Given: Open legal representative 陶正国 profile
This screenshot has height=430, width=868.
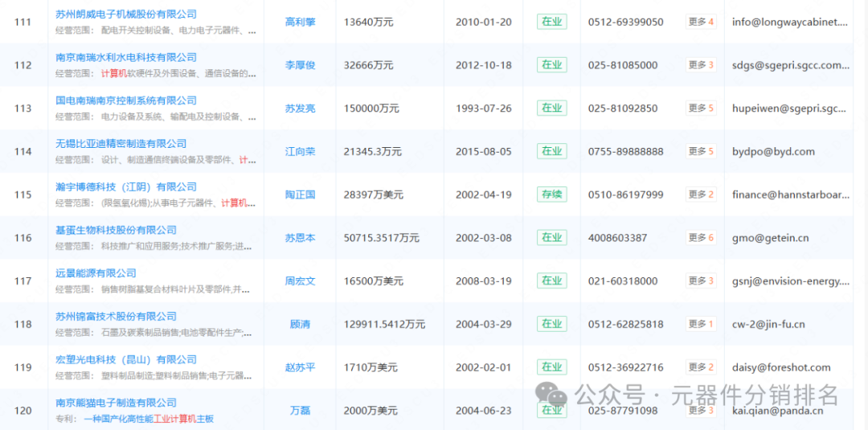Looking at the screenshot, I should coord(300,195).
